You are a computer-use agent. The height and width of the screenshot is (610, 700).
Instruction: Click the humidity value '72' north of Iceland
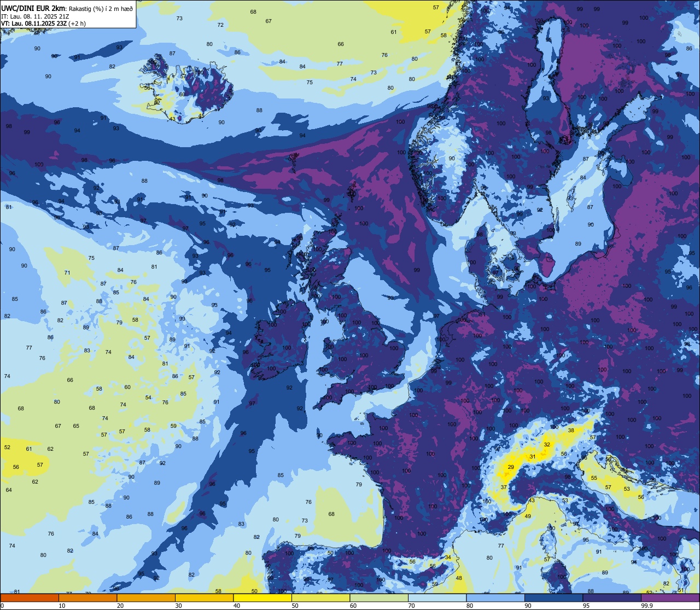pos(220,25)
